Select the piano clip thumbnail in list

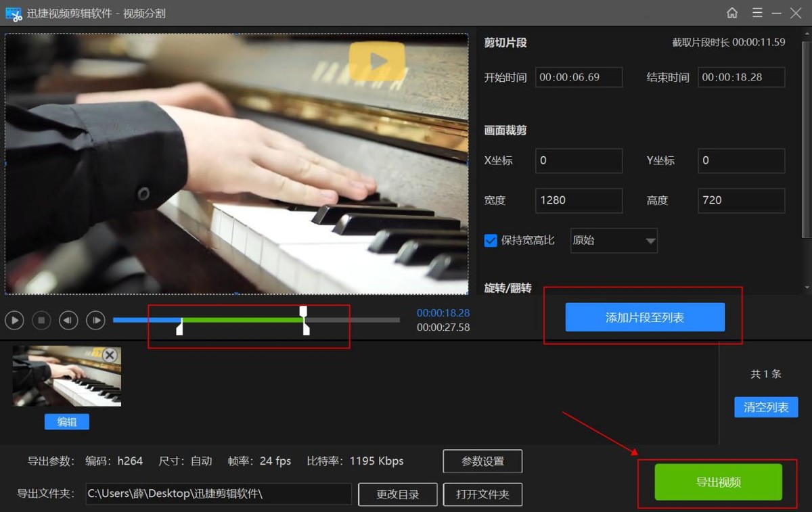[x=67, y=376]
